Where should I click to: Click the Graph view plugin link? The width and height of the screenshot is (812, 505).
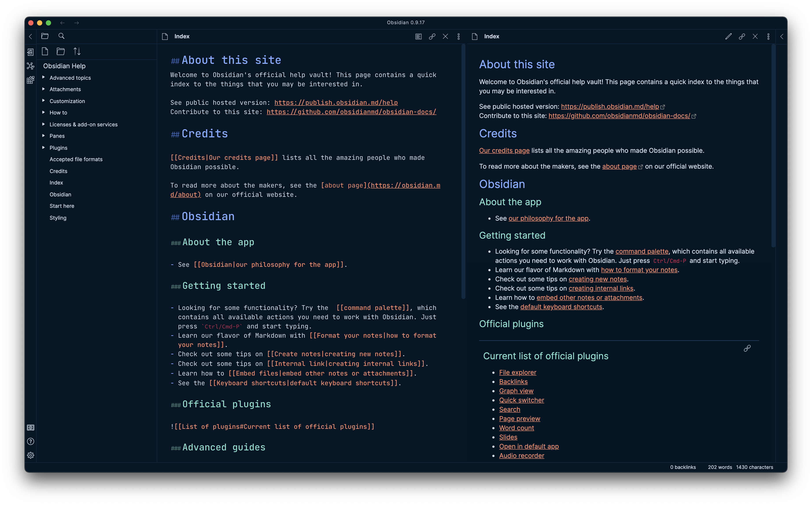(x=516, y=391)
